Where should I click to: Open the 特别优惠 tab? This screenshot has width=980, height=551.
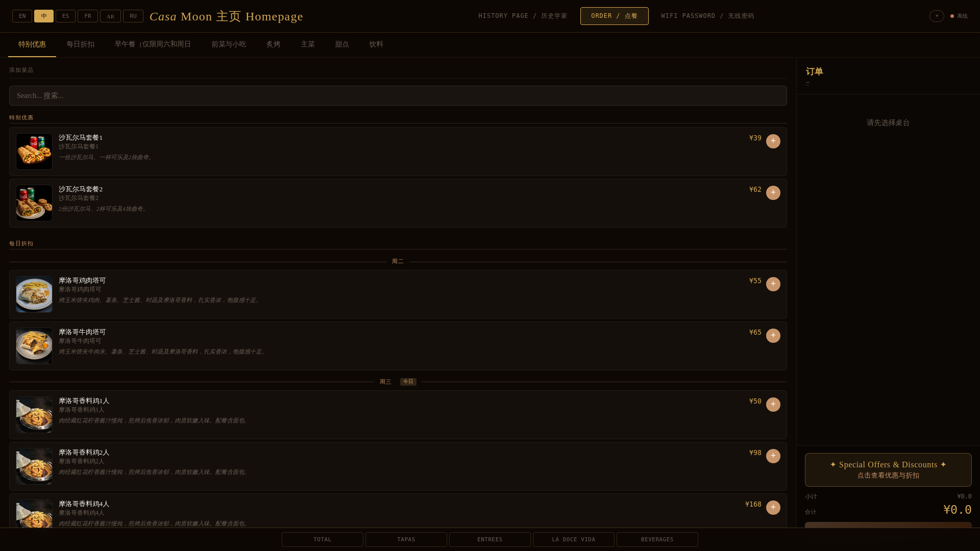[32, 44]
